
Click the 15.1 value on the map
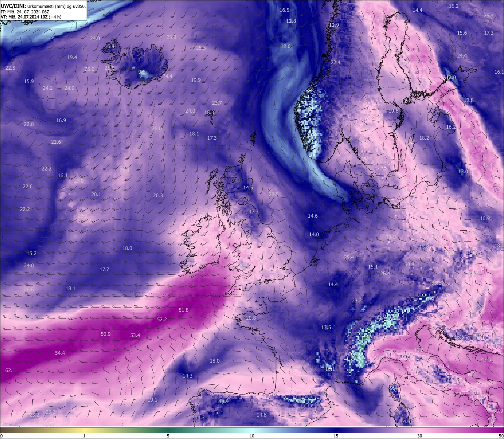pyautogui.click(x=373, y=267)
